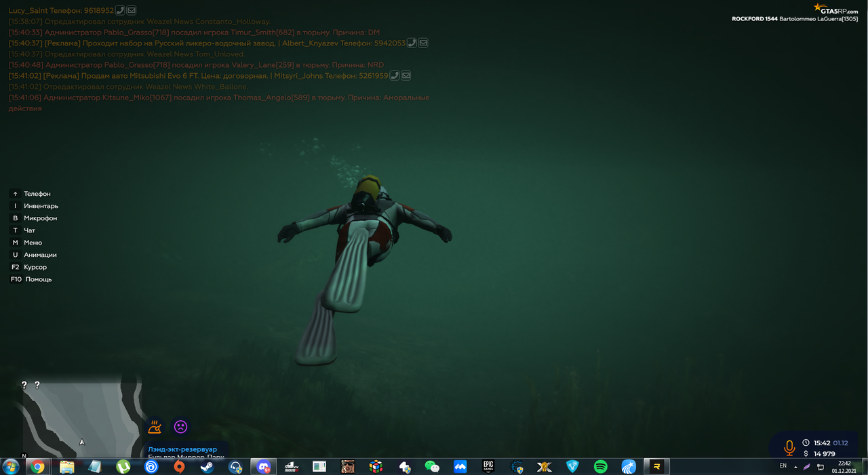Switch to the Rockstar Games Launcher window
Image resolution: width=868 pixels, height=475 pixels.
pyautogui.click(x=656, y=466)
